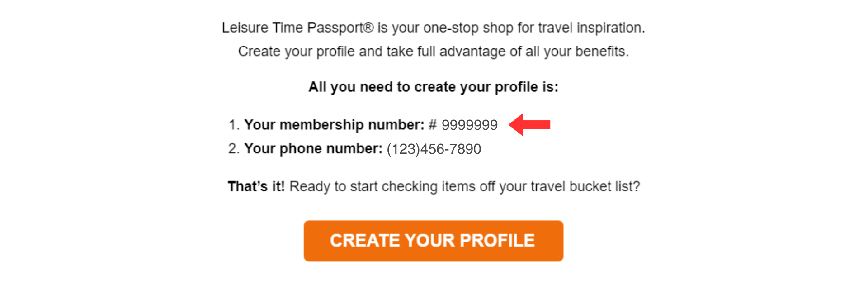Click the "Your phone number:" label
The image size is (868, 285).
pyautogui.click(x=313, y=149)
